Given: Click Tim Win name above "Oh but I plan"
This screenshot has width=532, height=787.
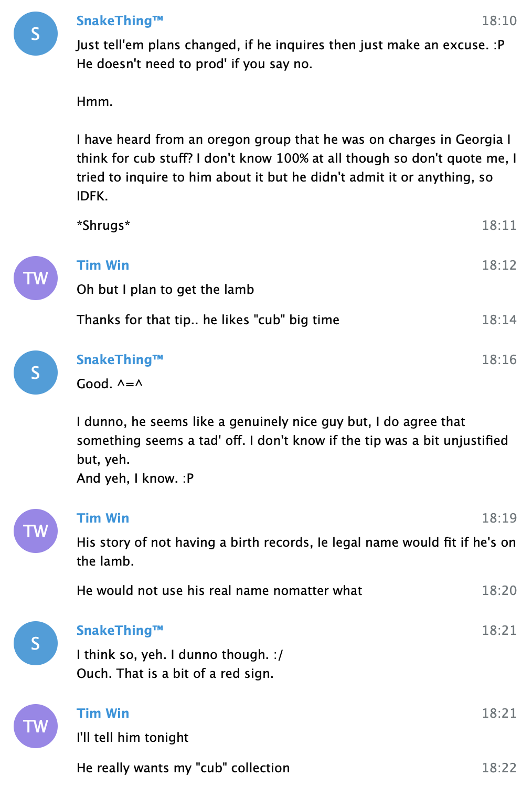Looking at the screenshot, I should (103, 265).
